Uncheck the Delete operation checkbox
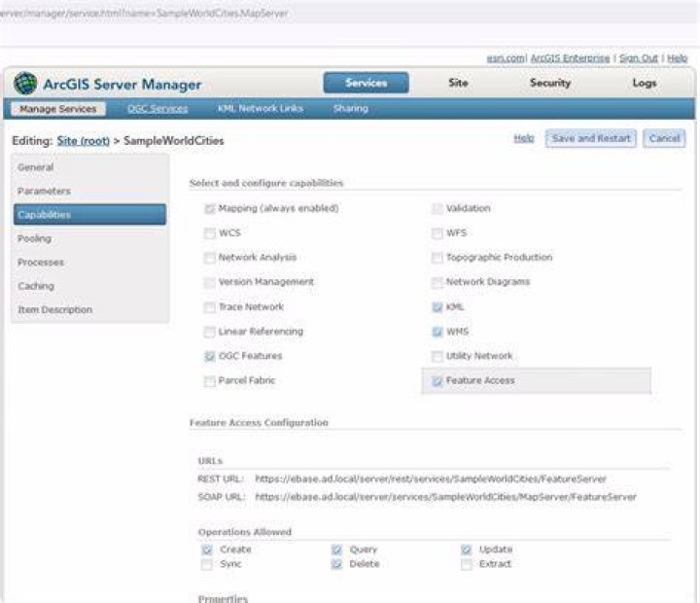This screenshot has width=700, height=603. pos(336,564)
